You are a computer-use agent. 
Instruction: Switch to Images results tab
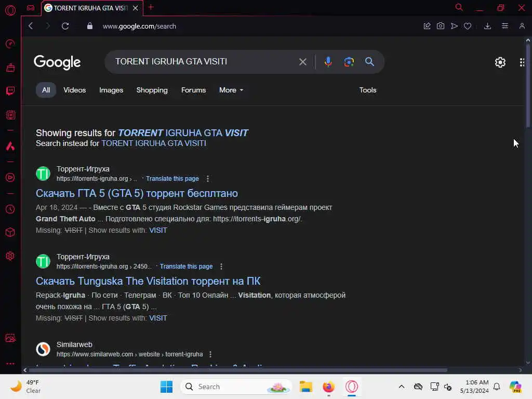(111, 90)
